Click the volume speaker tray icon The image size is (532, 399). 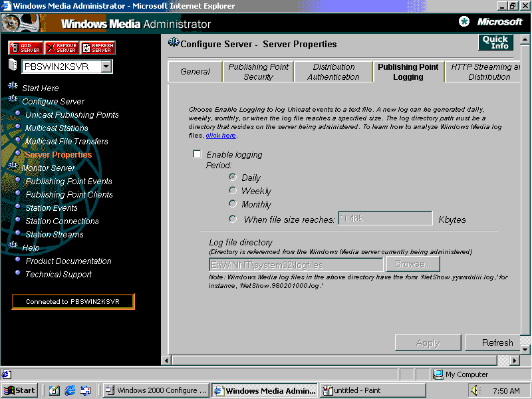(475, 390)
